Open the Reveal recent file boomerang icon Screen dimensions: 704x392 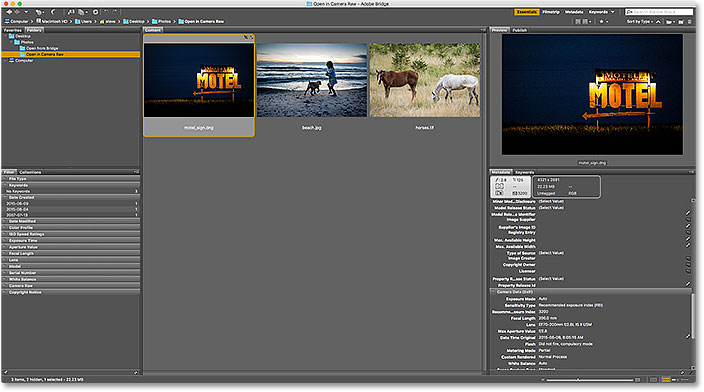53,12
